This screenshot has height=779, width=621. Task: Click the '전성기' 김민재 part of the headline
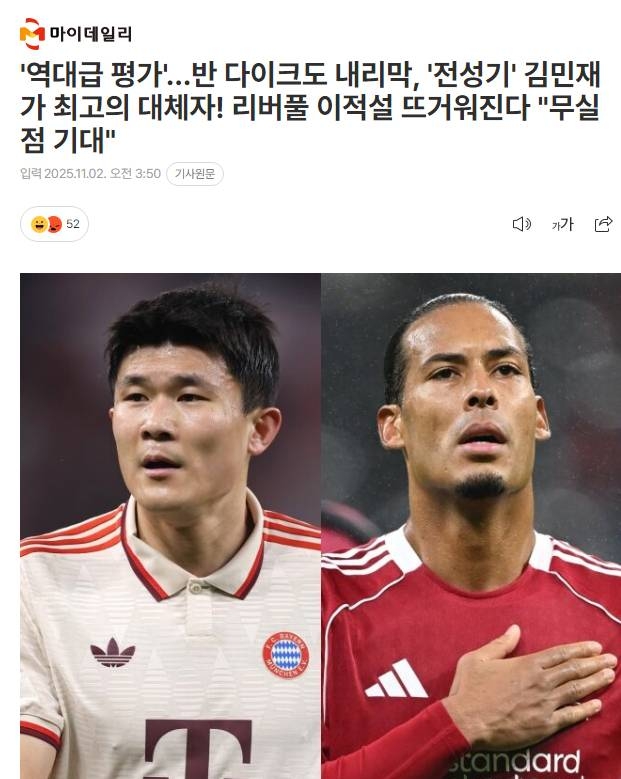[x=514, y=75]
